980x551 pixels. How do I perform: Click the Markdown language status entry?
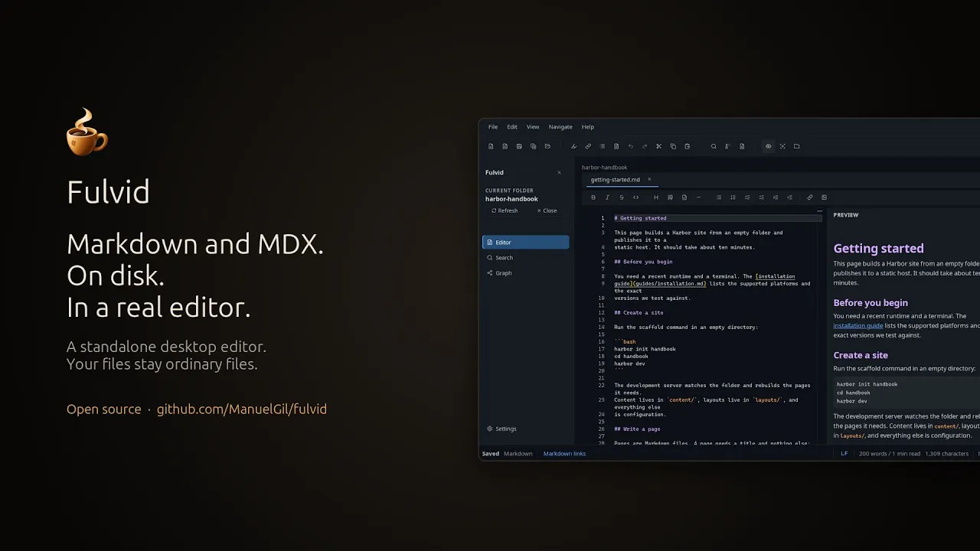518,454
